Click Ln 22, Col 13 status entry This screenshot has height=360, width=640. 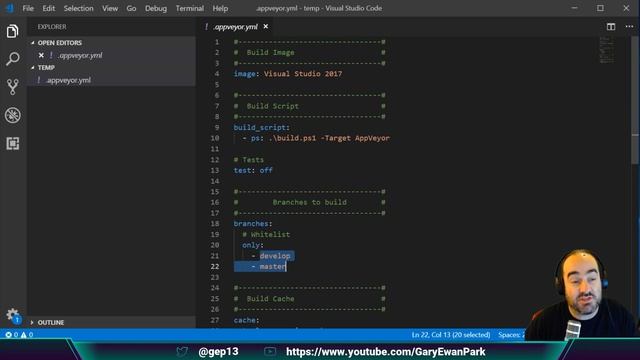[451, 335]
